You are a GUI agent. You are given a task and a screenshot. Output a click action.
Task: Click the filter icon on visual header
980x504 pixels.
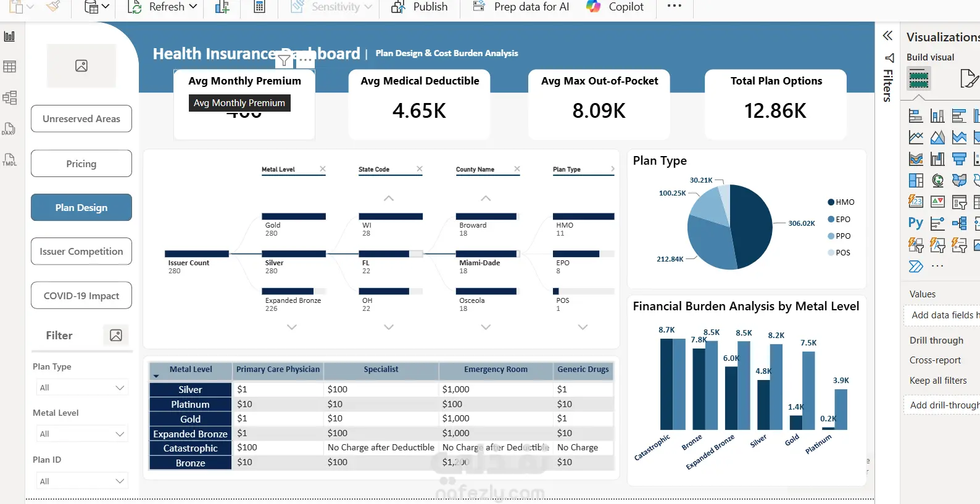[284, 60]
